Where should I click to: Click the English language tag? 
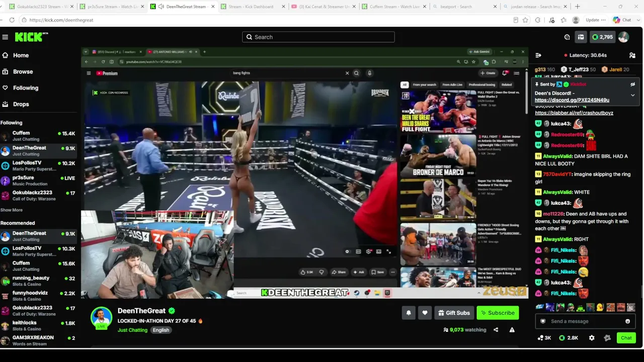[x=161, y=330]
